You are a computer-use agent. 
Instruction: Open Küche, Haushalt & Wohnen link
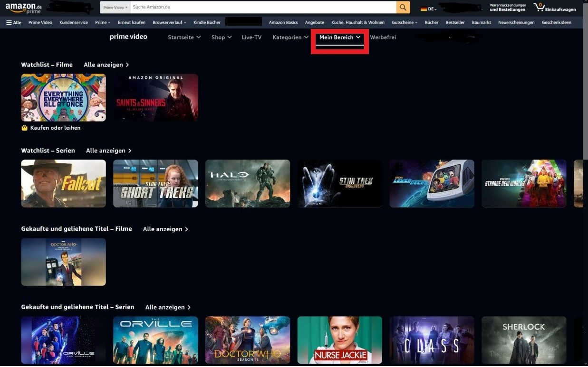coord(358,22)
